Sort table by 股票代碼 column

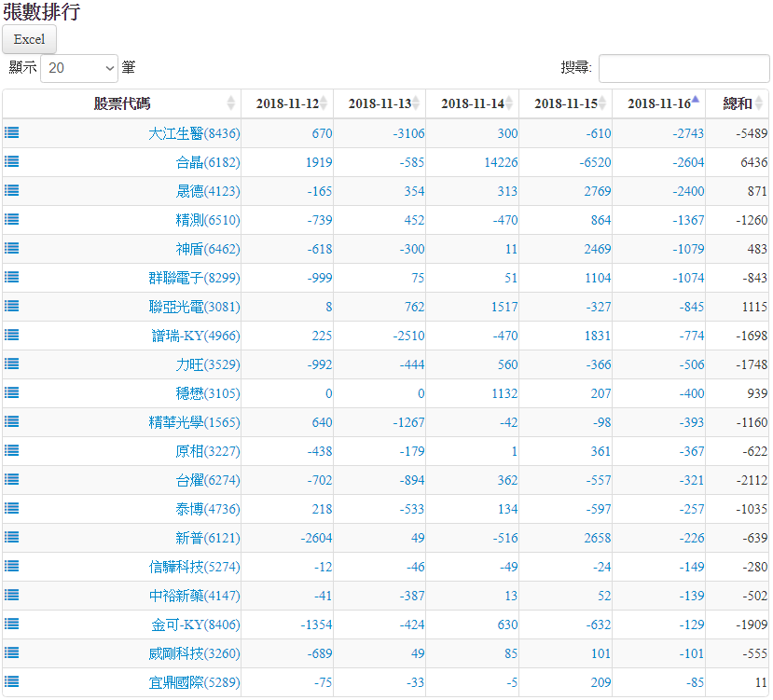pos(121,103)
